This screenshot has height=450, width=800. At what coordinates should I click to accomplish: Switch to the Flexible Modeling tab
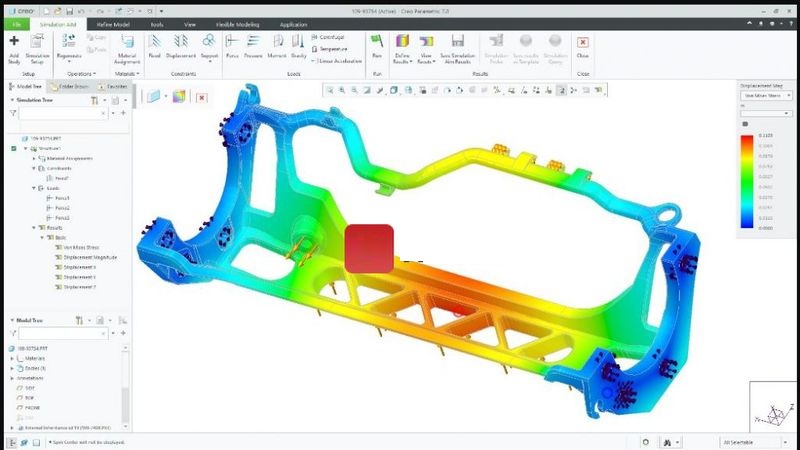[237, 24]
